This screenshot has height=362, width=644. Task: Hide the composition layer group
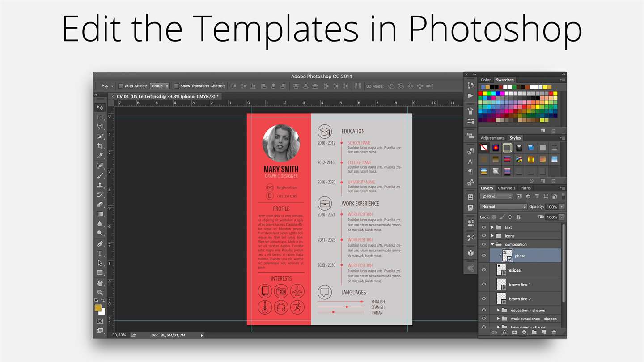(483, 244)
